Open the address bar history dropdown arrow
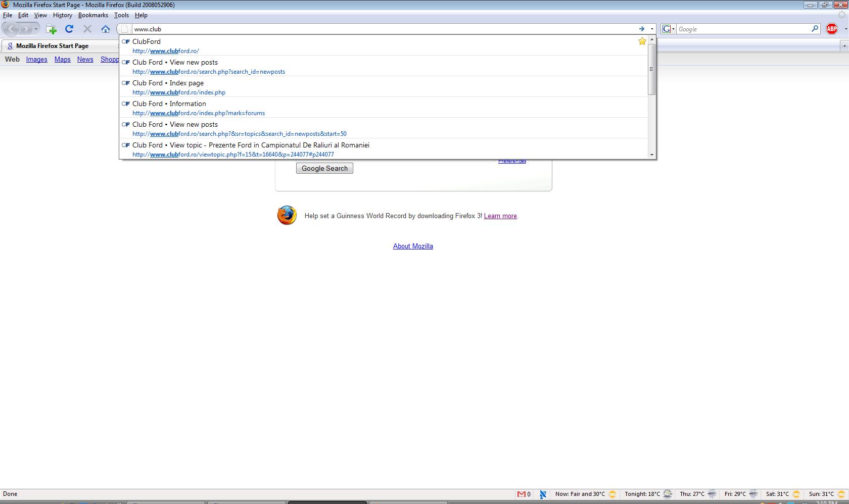The height and width of the screenshot is (504, 849). click(652, 29)
